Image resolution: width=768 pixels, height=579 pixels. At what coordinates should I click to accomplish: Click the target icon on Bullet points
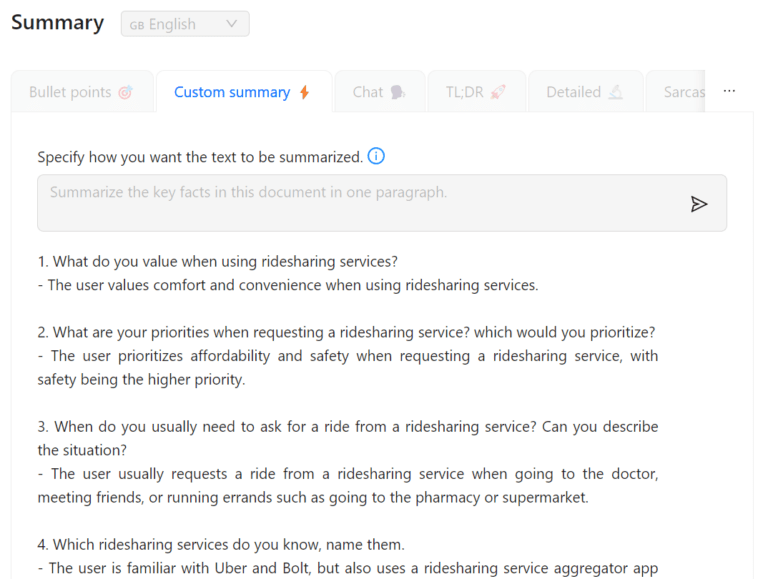[125, 92]
